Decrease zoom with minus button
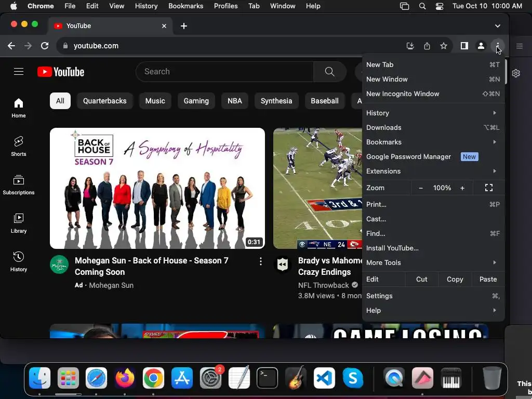This screenshot has width=532, height=399. [x=421, y=188]
